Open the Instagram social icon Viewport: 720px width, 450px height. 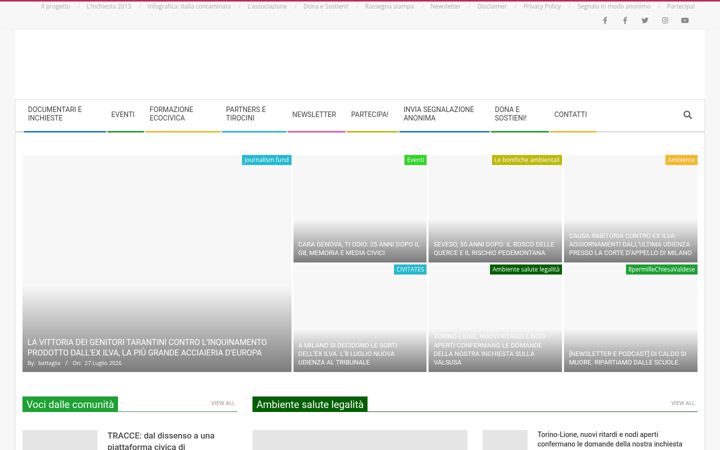point(665,20)
